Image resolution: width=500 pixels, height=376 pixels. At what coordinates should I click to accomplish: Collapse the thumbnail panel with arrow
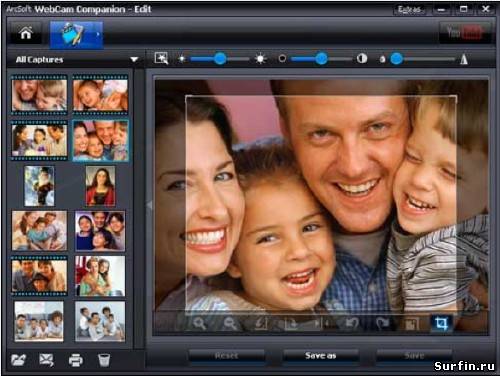[150, 205]
